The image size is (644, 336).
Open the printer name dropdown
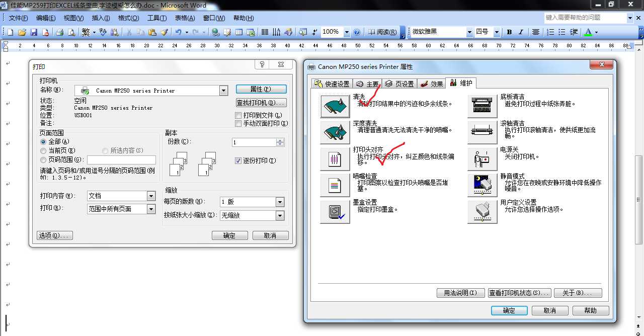click(x=224, y=91)
